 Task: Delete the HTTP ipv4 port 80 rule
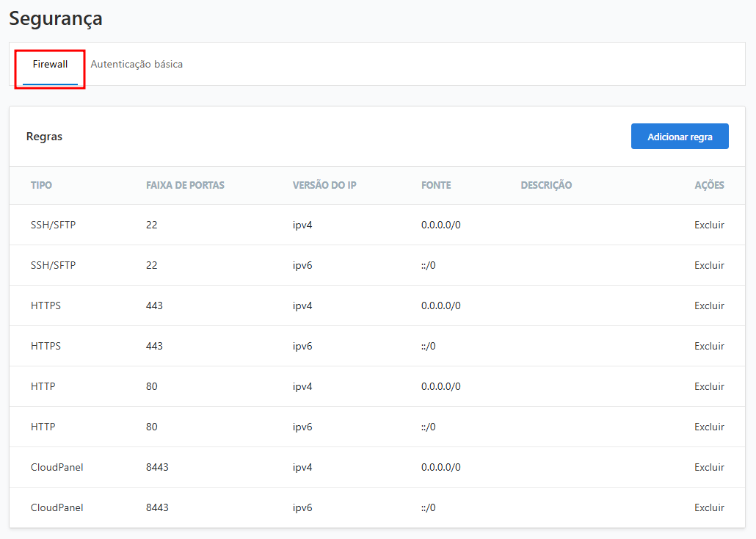pos(708,386)
